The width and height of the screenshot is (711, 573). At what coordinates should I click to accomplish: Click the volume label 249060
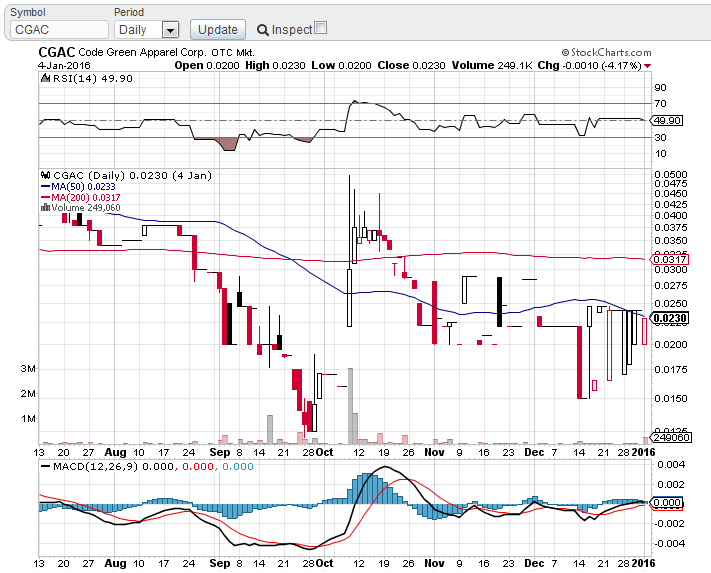(671, 437)
